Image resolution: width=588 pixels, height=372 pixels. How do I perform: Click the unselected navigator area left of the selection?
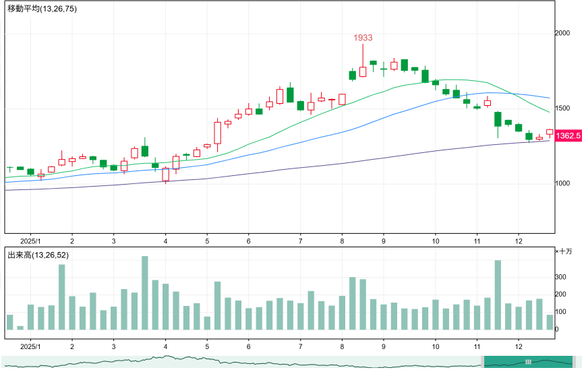point(243,362)
